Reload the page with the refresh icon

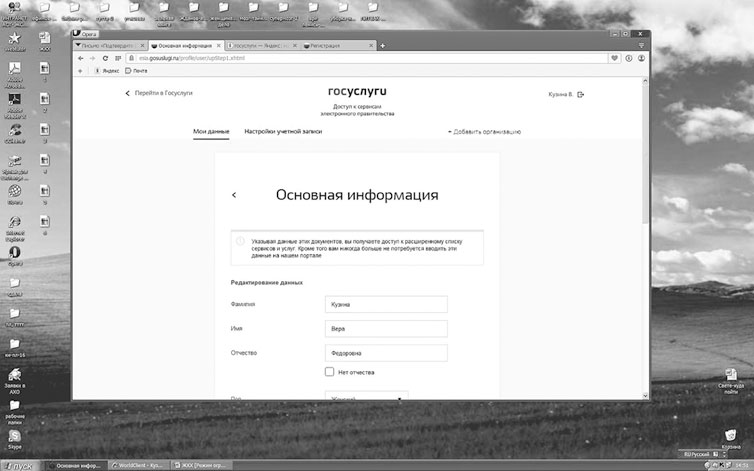(106, 58)
